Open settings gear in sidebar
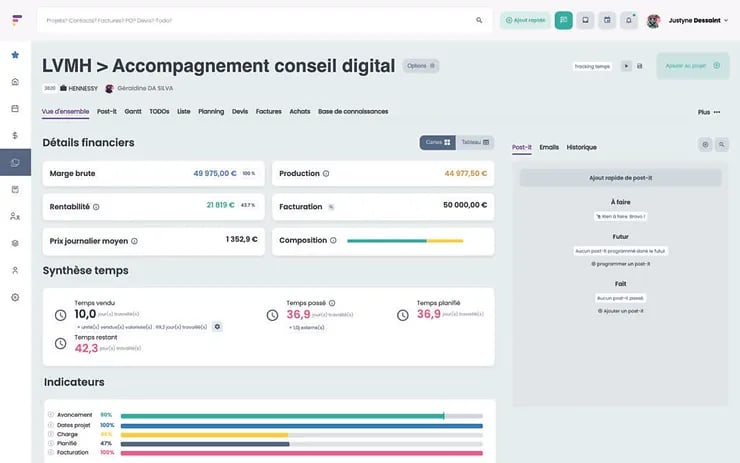Viewport: 740px width, 463px height. click(x=15, y=297)
